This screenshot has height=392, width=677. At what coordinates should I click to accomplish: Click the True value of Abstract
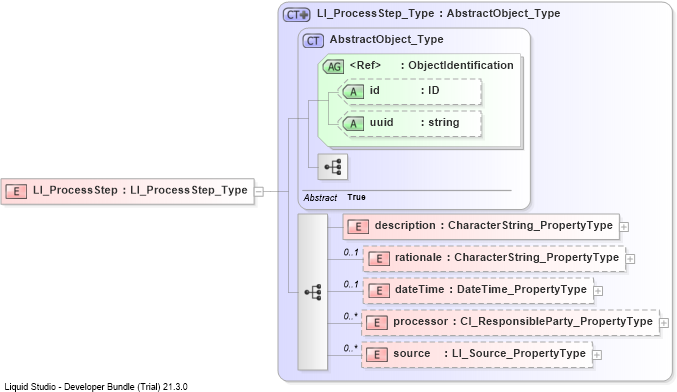356,197
